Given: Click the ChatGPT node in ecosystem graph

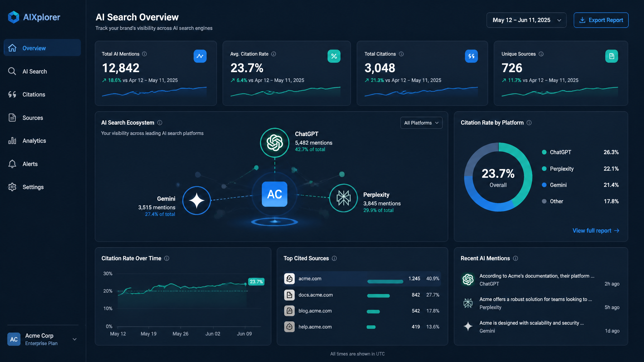Looking at the screenshot, I should 274,143.
